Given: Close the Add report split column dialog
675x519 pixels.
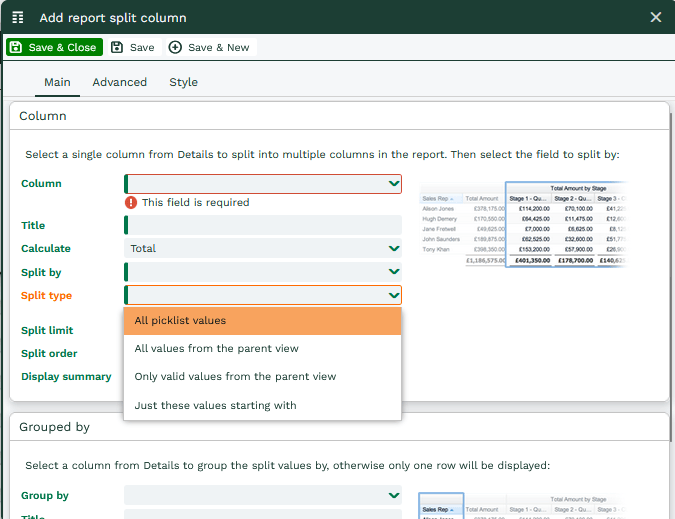Looking at the screenshot, I should click(x=656, y=17).
